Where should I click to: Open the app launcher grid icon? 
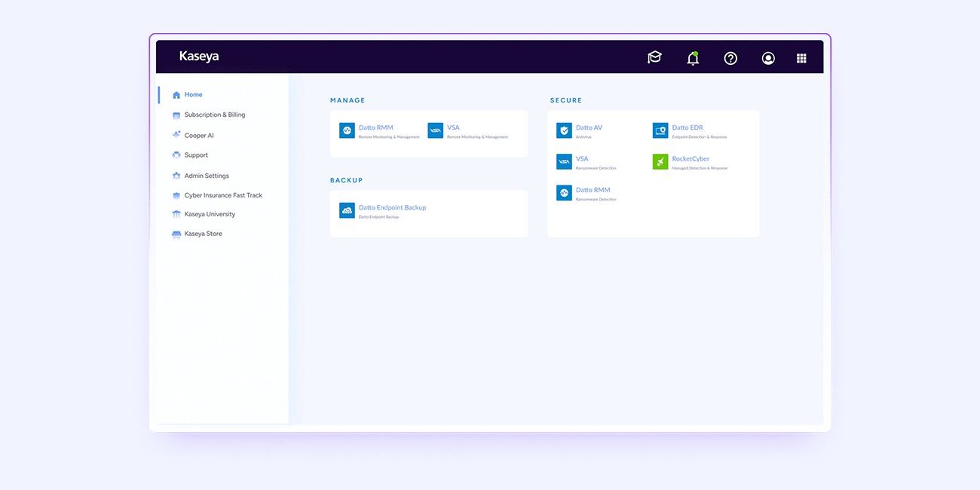(x=801, y=58)
